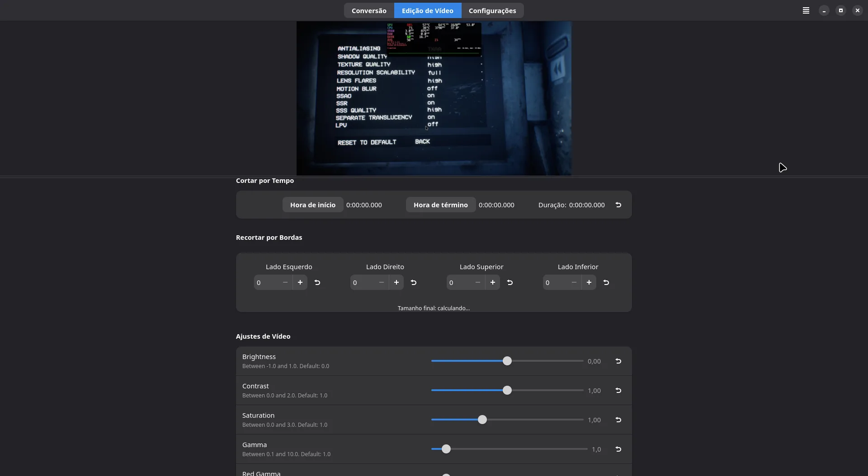Reset Lado Esquerdo crop value
This screenshot has height=476, width=868.
click(x=317, y=283)
